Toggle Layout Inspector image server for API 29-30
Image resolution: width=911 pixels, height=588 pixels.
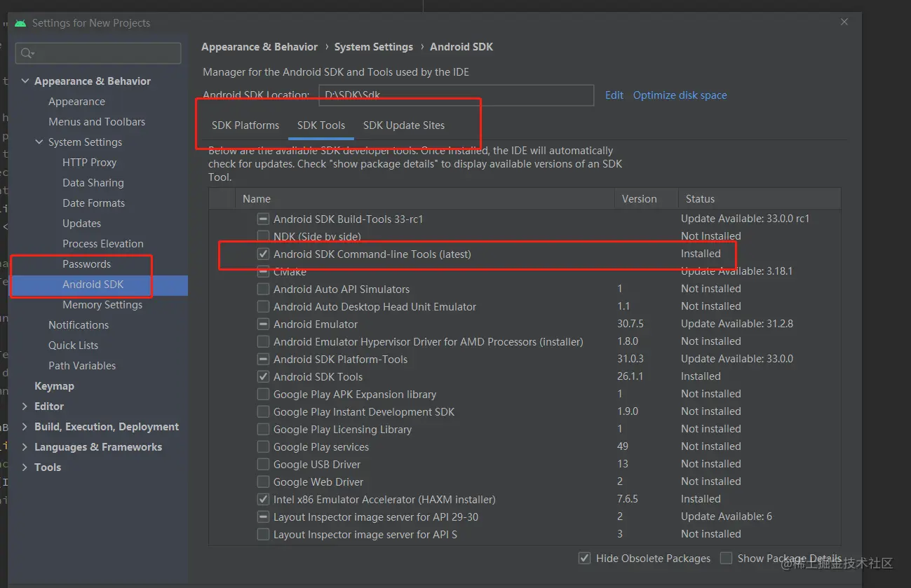263,517
